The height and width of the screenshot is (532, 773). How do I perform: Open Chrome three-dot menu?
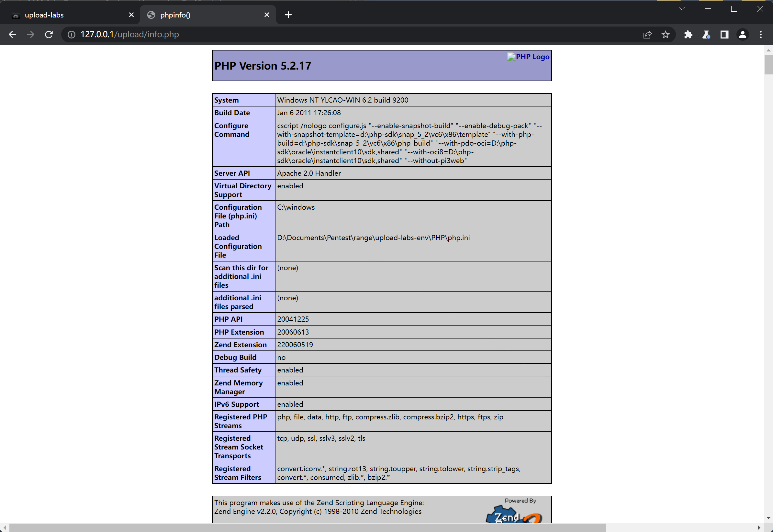point(761,34)
